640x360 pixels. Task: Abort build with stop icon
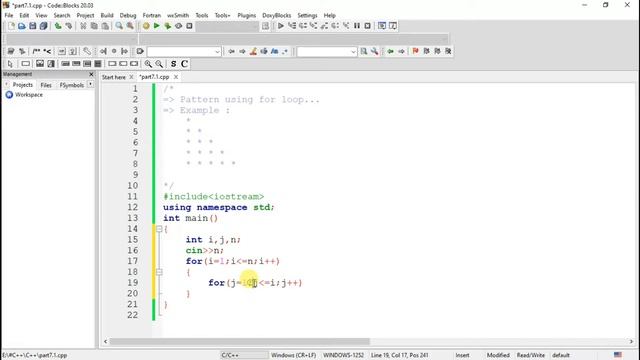(x=189, y=26)
